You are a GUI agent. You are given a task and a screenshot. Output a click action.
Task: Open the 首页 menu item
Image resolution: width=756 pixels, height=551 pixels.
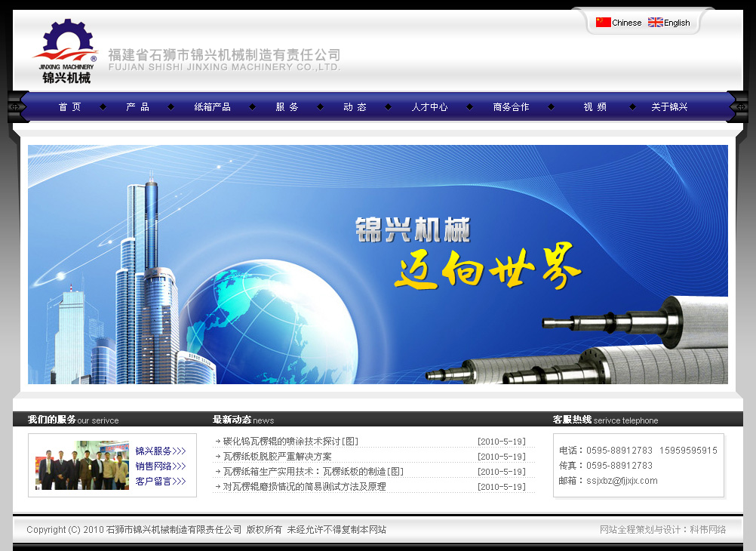70,107
